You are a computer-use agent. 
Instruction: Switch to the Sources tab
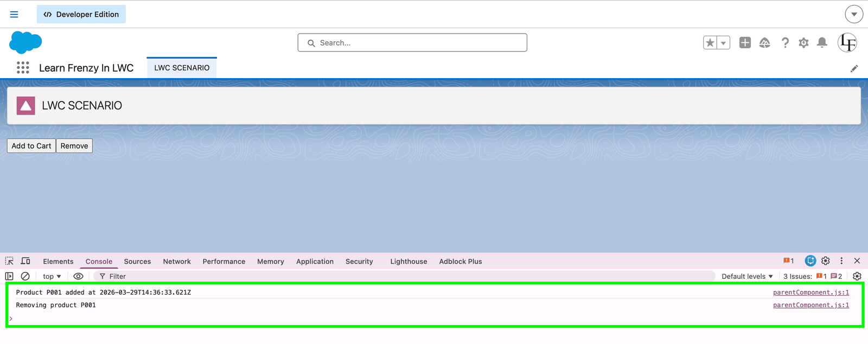click(137, 262)
